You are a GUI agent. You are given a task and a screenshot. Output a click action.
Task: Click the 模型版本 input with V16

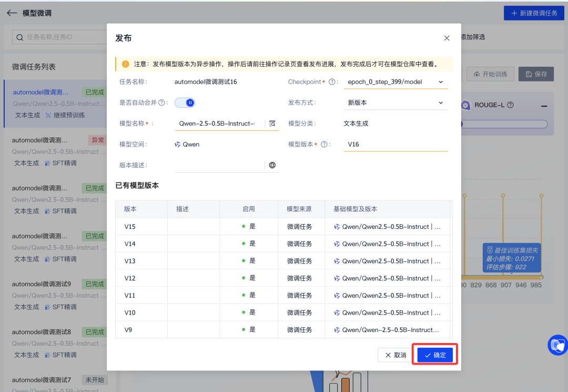click(x=395, y=144)
